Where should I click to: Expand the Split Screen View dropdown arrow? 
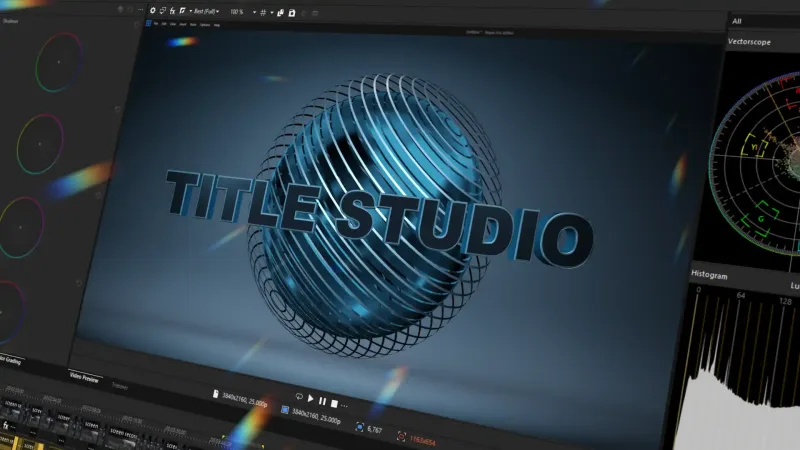pyautogui.click(x=190, y=11)
